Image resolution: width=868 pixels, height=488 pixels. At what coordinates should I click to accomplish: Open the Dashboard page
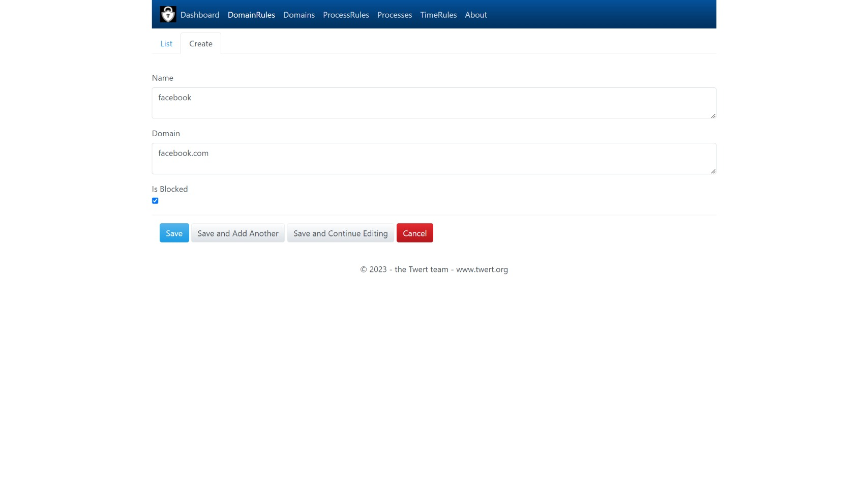point(200,15)
